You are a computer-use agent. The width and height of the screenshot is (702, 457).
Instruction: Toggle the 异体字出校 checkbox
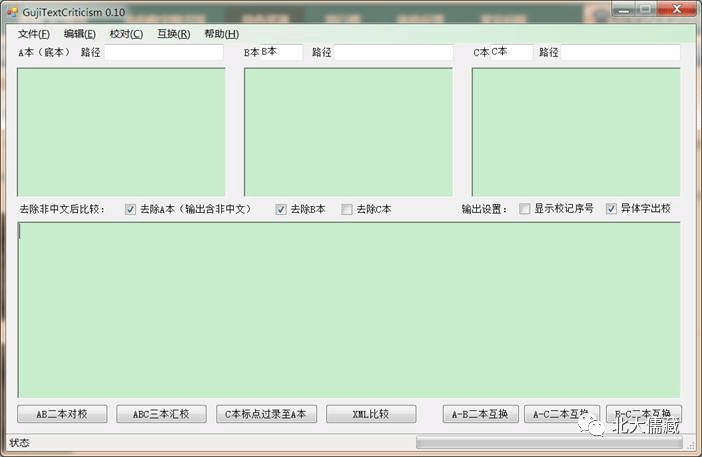[611, 210]
